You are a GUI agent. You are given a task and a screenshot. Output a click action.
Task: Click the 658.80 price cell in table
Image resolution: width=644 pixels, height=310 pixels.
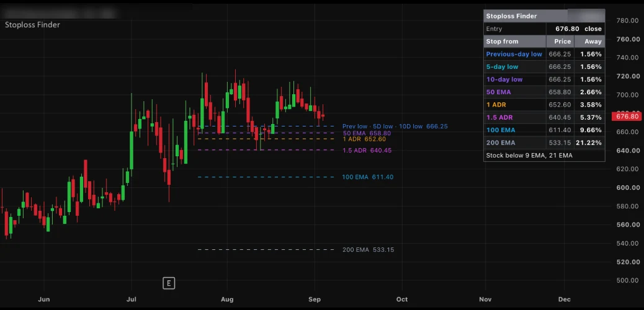tap(560, 92)
